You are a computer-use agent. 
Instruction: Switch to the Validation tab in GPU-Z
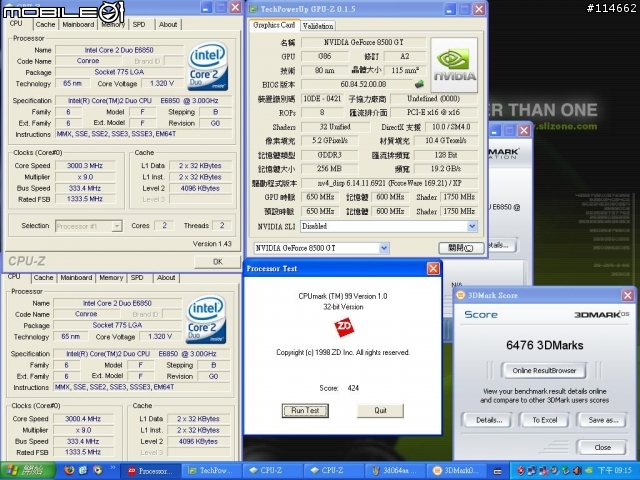click(x=318, y=26)
